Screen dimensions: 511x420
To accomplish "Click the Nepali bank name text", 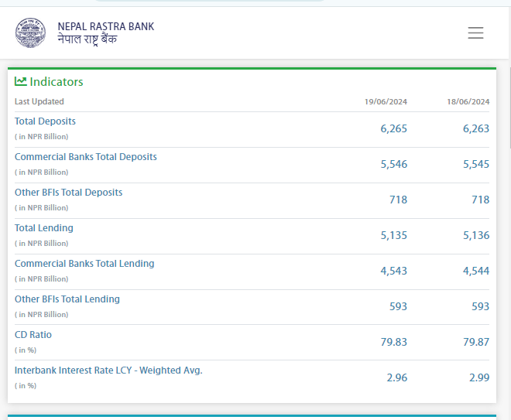I will tap(87, 39).
